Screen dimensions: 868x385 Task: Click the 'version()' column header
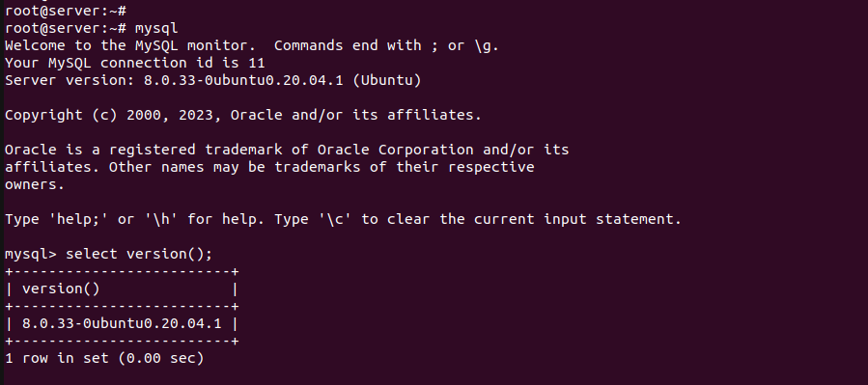(x=61, y=289)
